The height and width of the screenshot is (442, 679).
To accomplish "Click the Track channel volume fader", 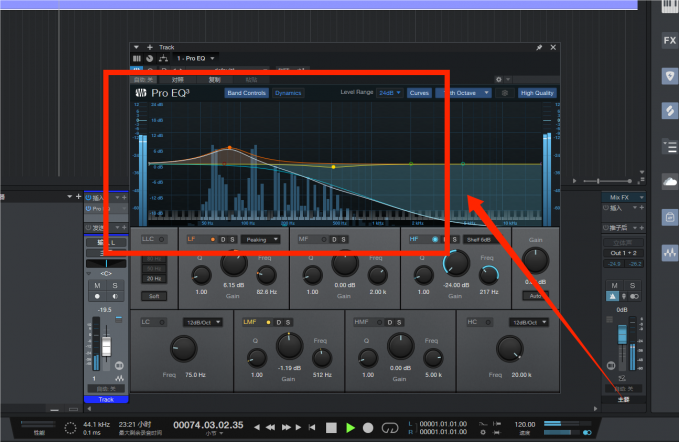I will [107, 346].
